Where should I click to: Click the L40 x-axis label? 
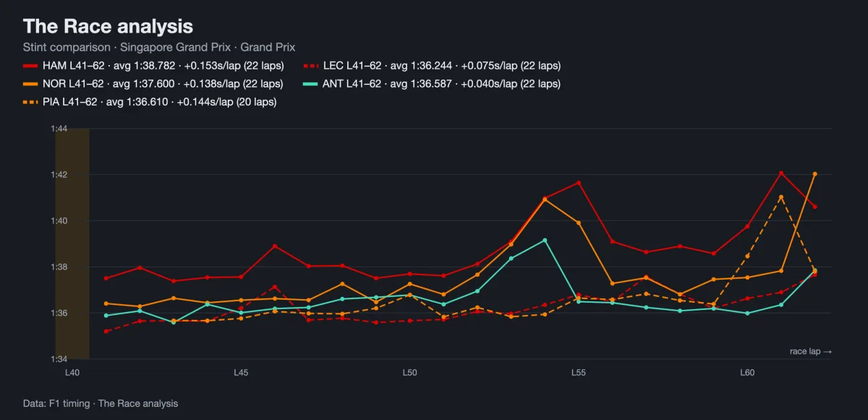(72, 373)
